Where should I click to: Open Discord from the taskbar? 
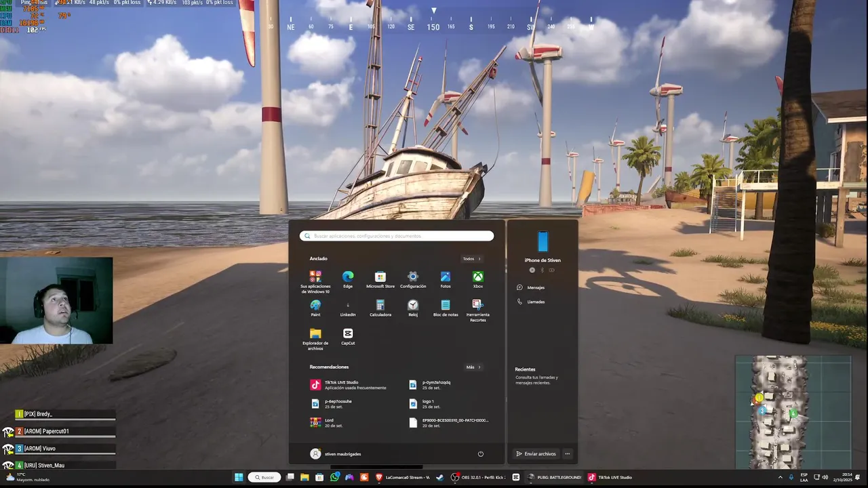point(349,477)
